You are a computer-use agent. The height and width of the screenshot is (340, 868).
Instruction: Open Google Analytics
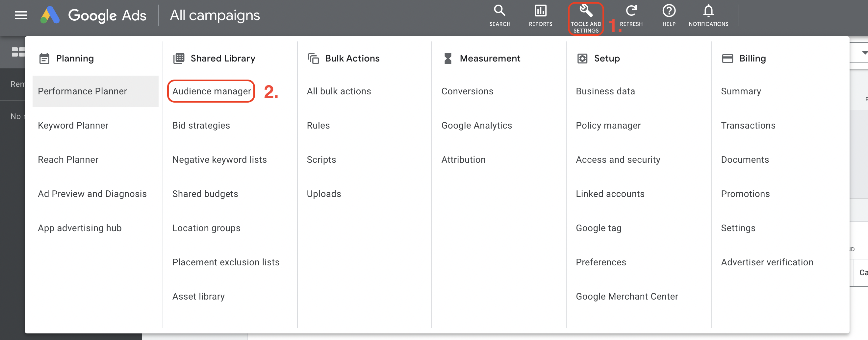coord(476,126)
